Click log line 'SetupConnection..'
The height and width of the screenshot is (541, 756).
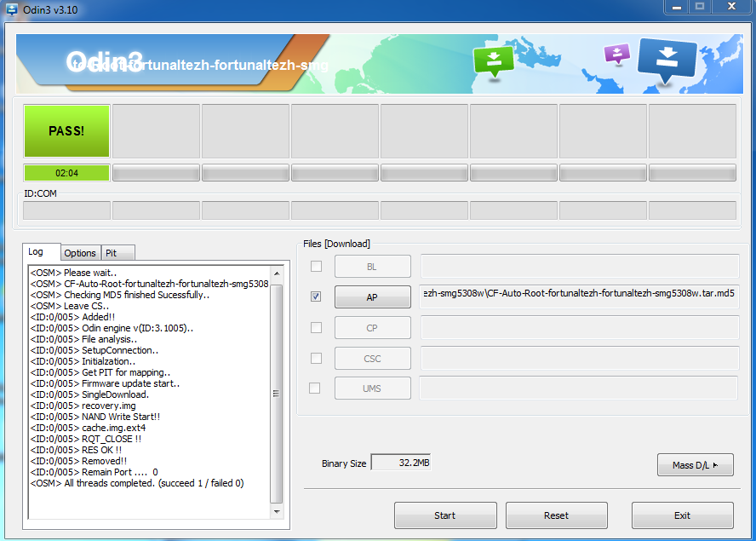94,350
